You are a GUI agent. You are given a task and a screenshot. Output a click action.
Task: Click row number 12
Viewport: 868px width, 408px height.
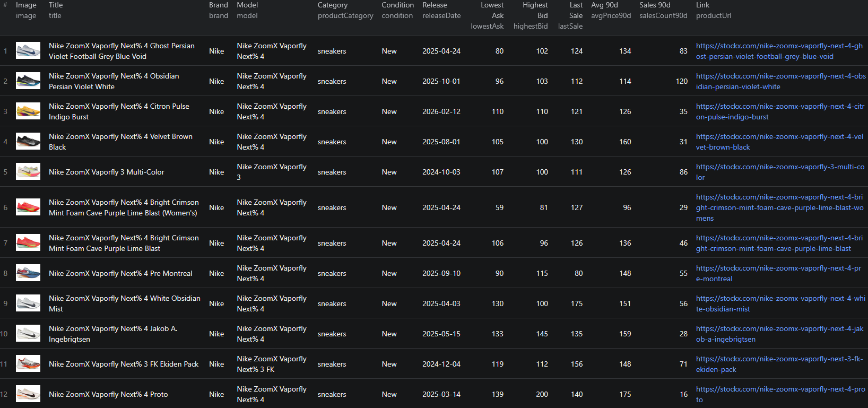4,394
